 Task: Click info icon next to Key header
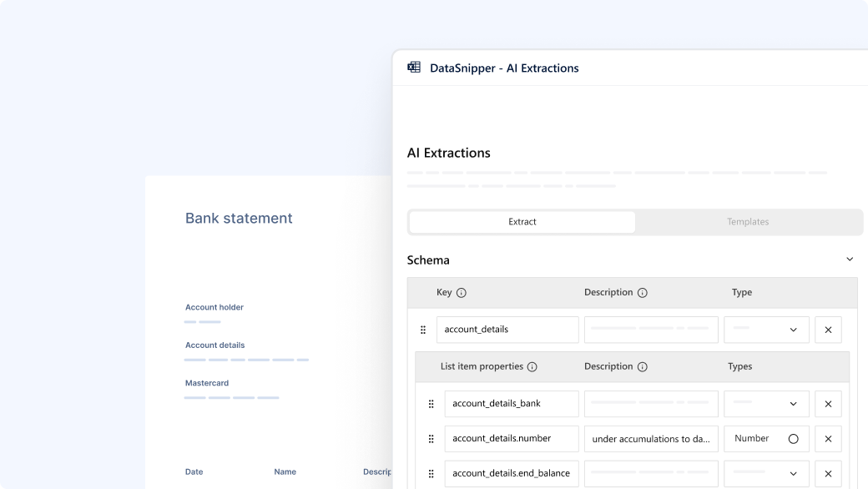462,293
